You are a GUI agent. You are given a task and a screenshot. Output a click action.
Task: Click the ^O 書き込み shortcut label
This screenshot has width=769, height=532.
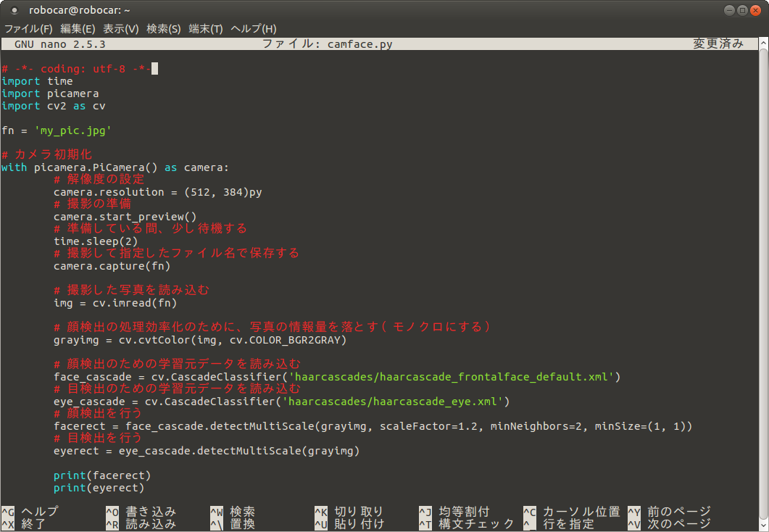tap(141, 512)
